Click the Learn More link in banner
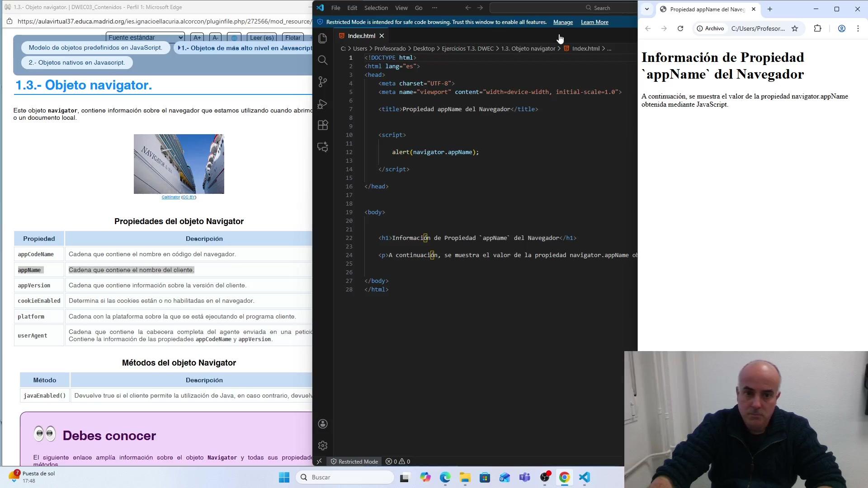Image resolution: width=868 pixels, height=488 pixels. click(594, 22)
